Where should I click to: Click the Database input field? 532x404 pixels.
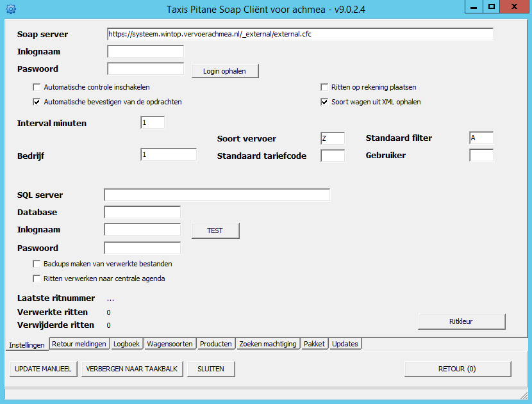[142, 212]
